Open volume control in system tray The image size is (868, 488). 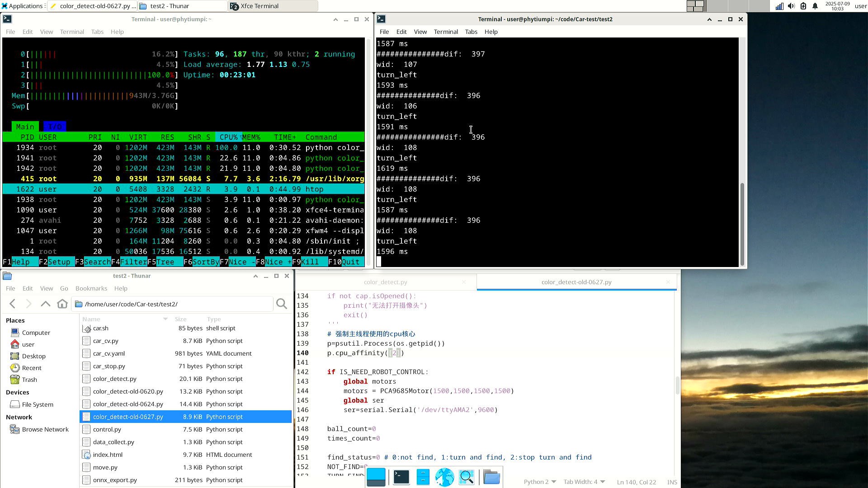pos(791,6)
